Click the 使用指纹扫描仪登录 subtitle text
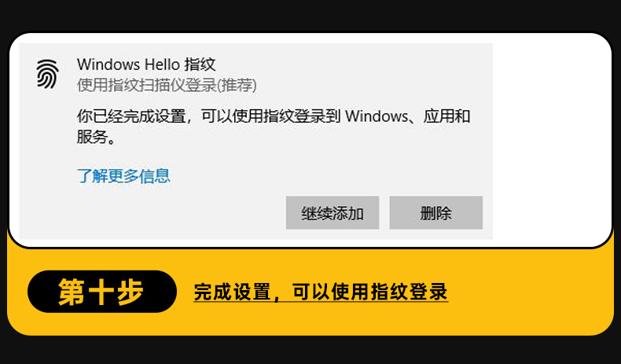621x364 pixels. coord(147,85)
